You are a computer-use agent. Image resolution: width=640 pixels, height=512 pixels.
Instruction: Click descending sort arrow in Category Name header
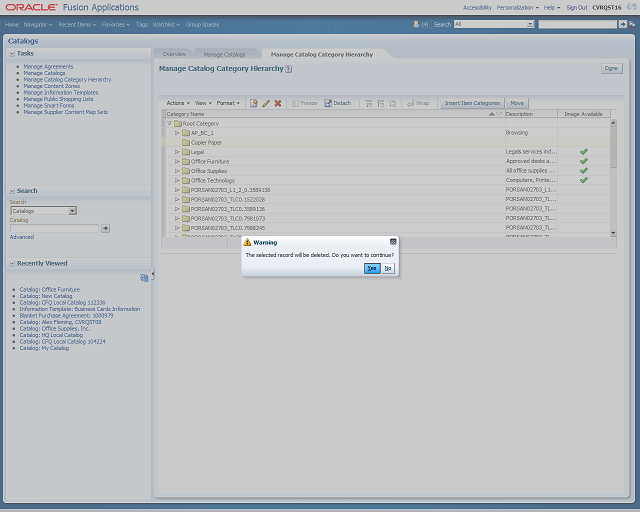pyautogui.click(x=498, y=114)
